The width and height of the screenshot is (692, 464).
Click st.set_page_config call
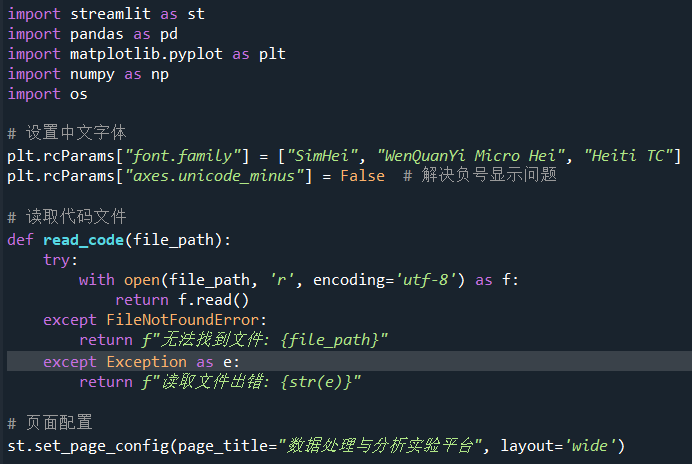pos(88,446)
